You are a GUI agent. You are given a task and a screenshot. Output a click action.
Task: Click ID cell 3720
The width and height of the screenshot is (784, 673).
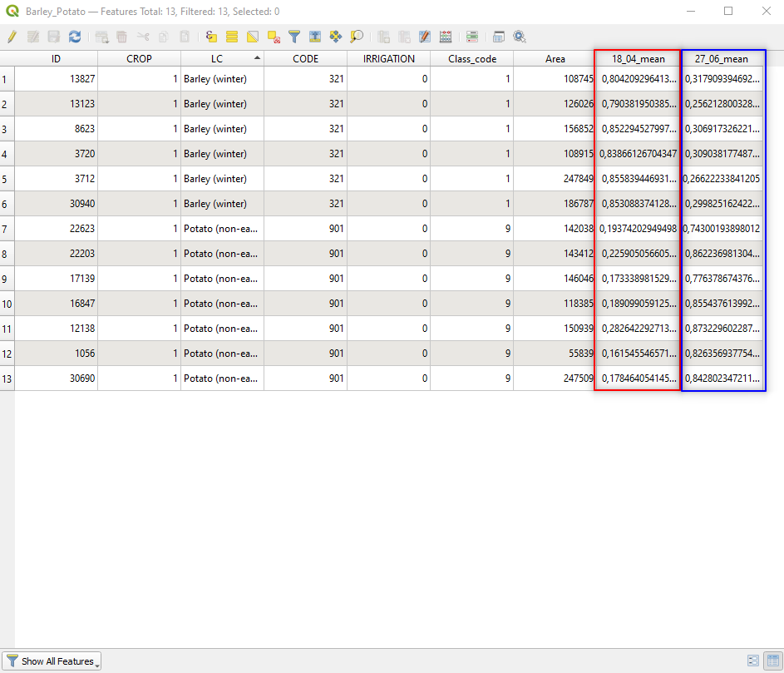coord(56,154)
